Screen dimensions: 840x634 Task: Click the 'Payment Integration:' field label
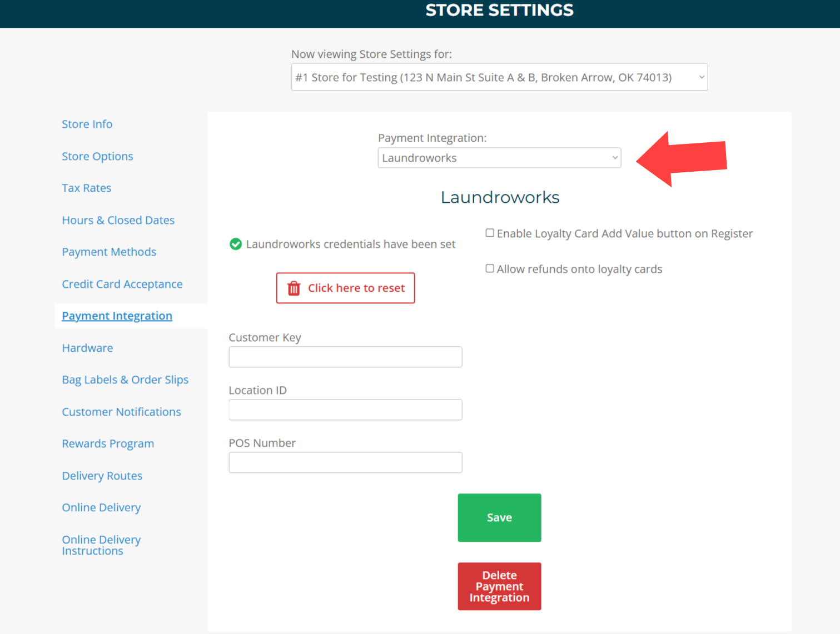click(x=432, y=138)
